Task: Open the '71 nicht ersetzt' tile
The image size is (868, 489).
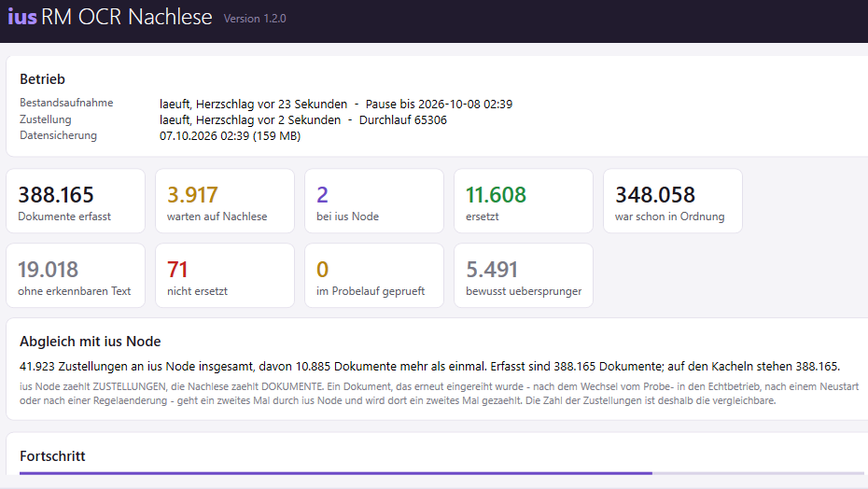Action: click(x=225, y=275)
